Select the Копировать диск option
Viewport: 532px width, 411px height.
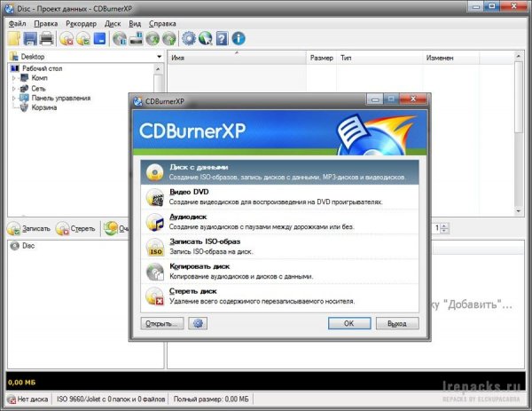click(x=279, y=272)
